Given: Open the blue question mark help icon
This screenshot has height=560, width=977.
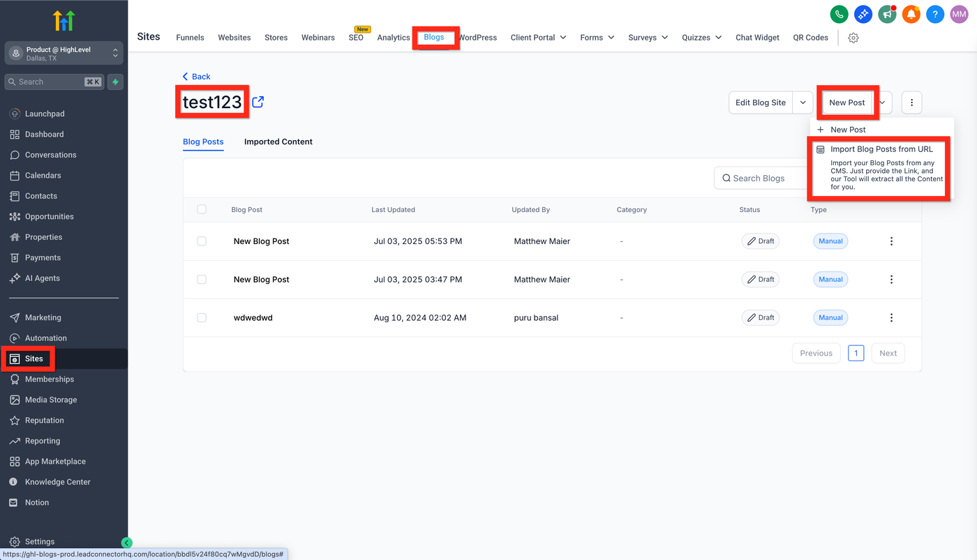Looking at the screenshot, I should tap(935, 14).
